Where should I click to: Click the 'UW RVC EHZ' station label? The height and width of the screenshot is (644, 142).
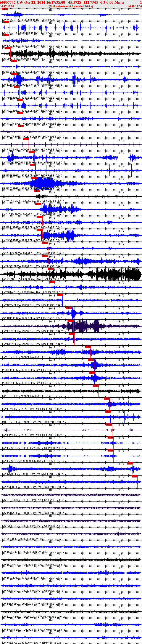coord(11,46)
